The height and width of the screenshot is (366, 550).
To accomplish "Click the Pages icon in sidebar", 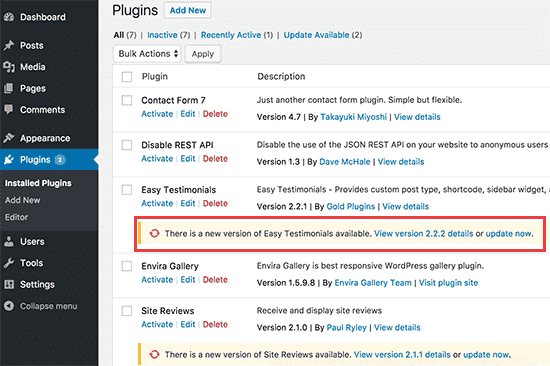I will [9, 88].
